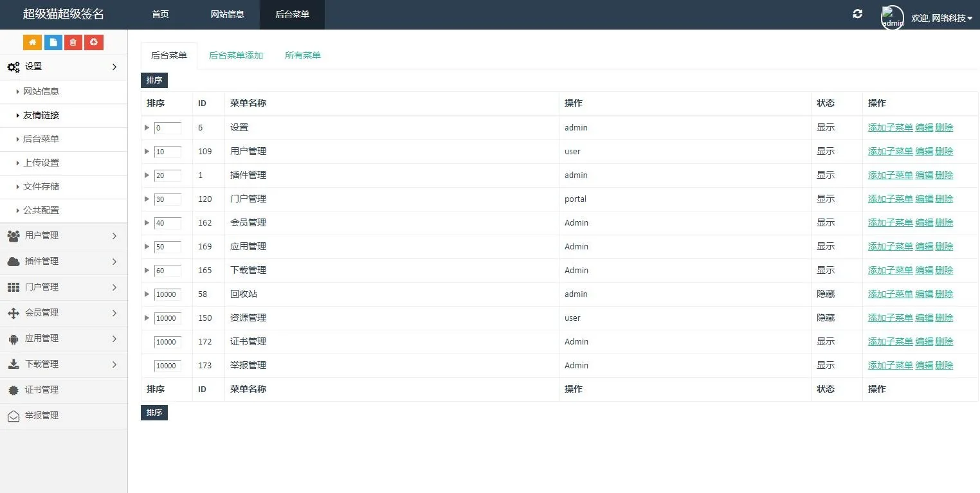Switch to the 后台菜单添加 tab
The height and width of the screenshot is (493, 980).
coord(236,56)
